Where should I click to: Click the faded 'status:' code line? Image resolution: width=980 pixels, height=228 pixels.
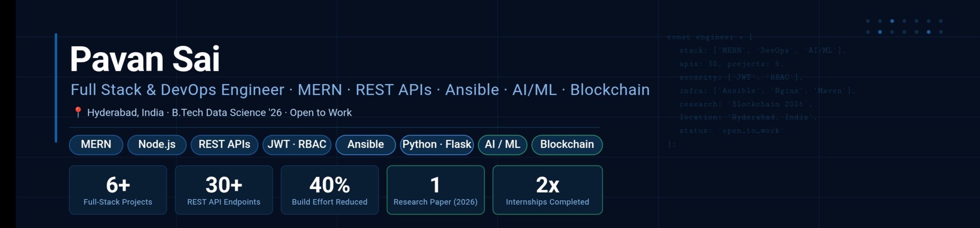(x=732, y=131)
